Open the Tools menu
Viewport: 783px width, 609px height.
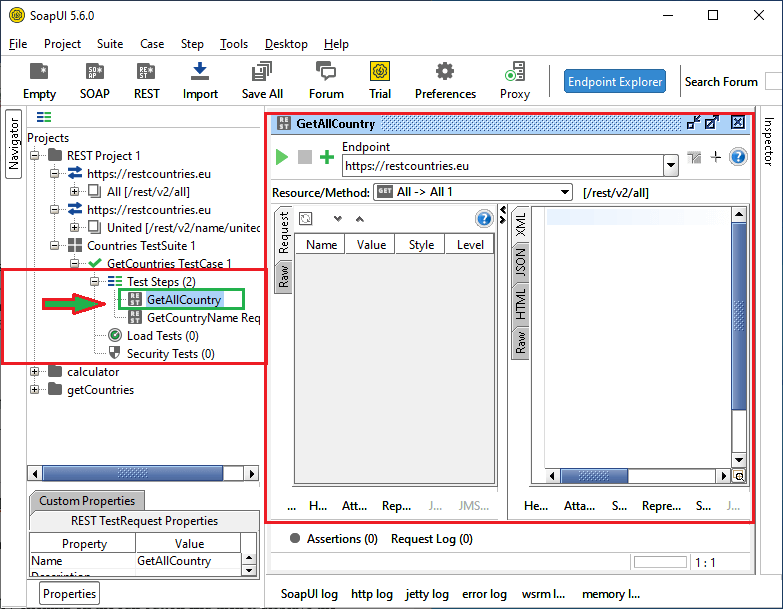coord(234,44)
